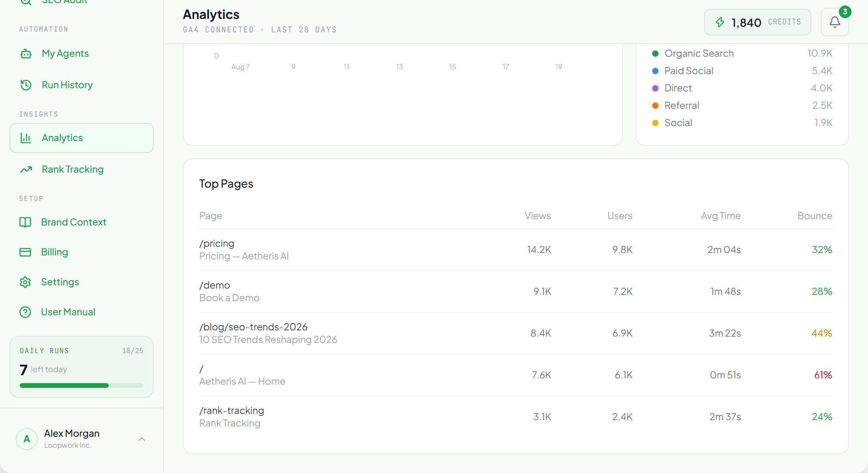868x473 pixels.
Task: Click the Run History clock icon
Action: (26, 85)
